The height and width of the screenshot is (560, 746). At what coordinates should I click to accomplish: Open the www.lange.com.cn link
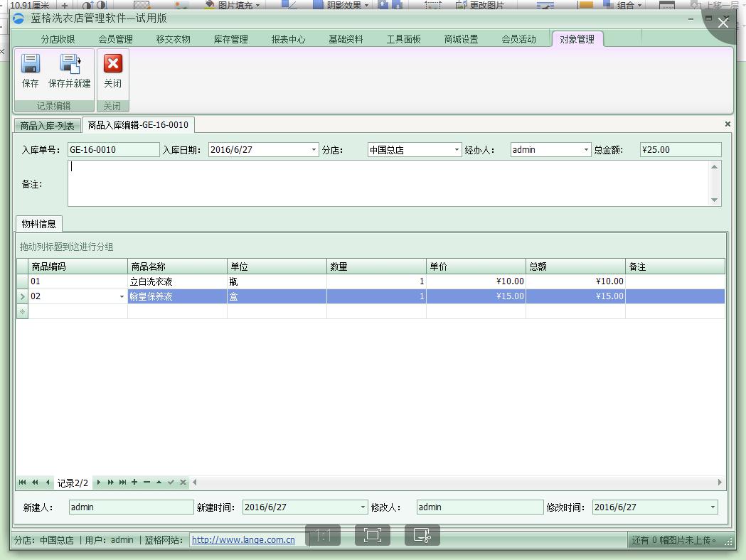coord(243,540)
